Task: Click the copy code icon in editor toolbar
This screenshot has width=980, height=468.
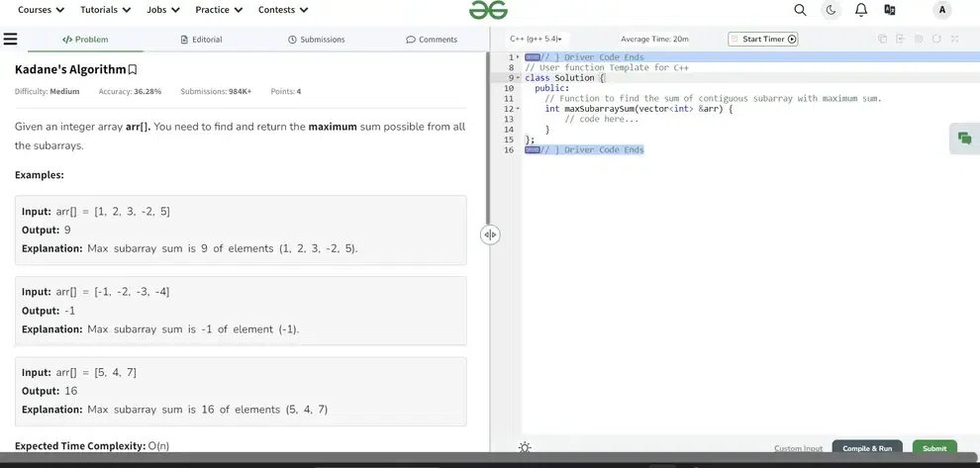Action: (x=883, y=39)
